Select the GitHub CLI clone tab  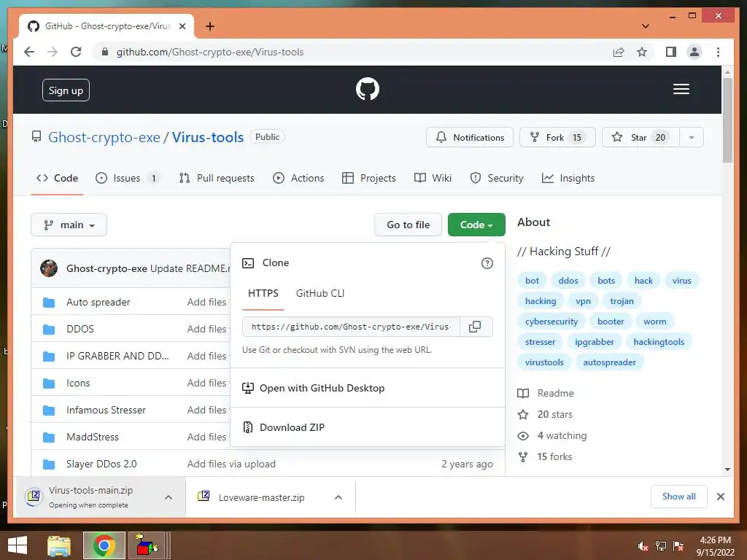tap(320, 293)
